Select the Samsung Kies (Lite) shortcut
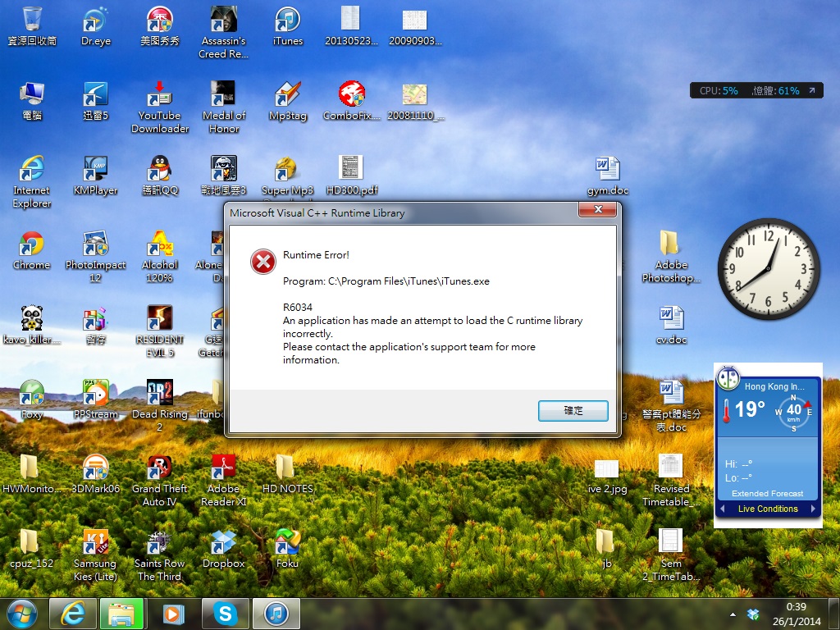The image size is (840, 630). pyautogui.click(x=95, y=555)
